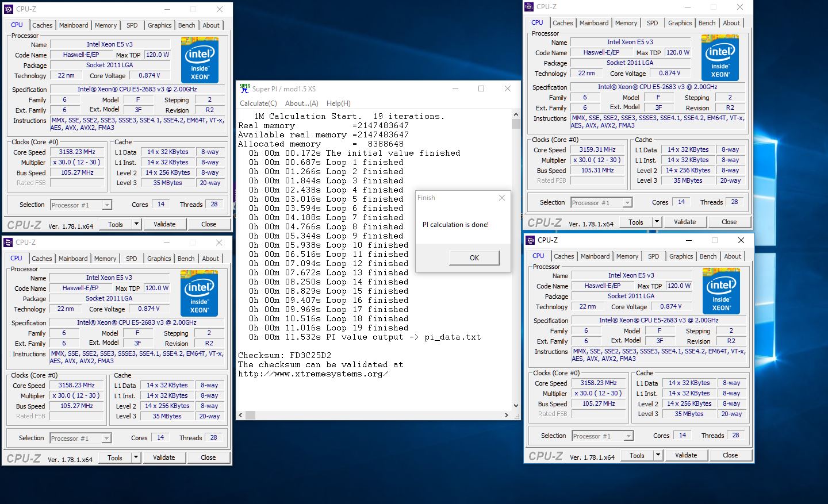
Task: Click the title bar icon of bottom-right CPU-Z
Action: [530, 240]
